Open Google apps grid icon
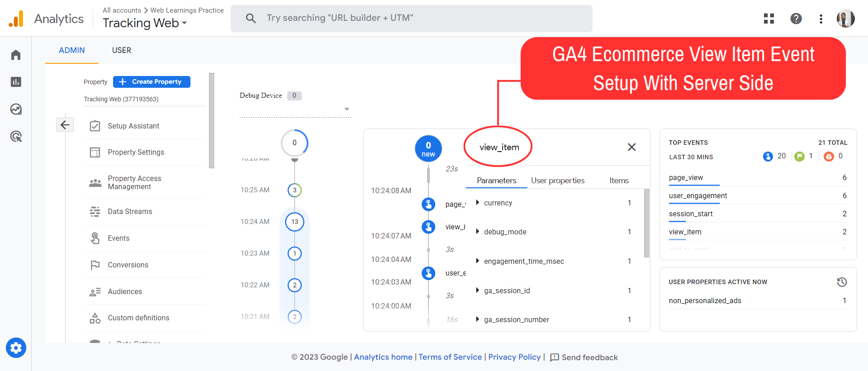 pos(769,19)
